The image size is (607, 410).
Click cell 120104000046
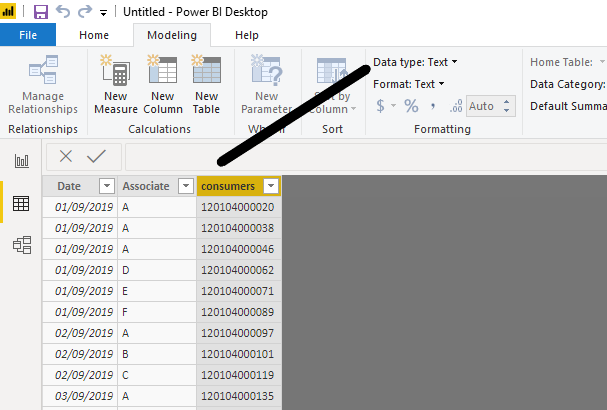coord(238,249)
